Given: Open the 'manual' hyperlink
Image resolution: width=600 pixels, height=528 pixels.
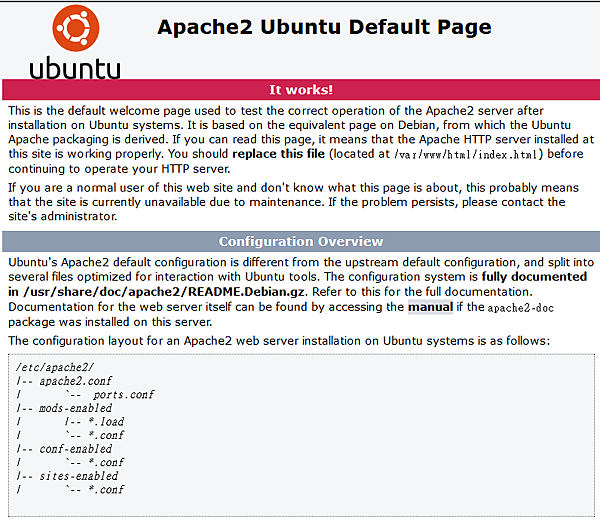Looking at the screenshot, I should tap(430, 307).
